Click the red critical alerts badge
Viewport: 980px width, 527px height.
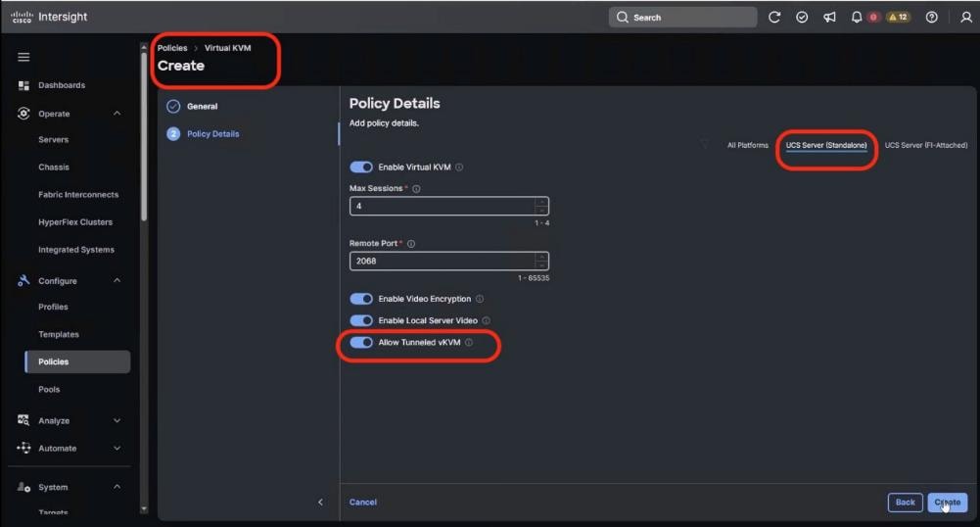pos(873,18)
